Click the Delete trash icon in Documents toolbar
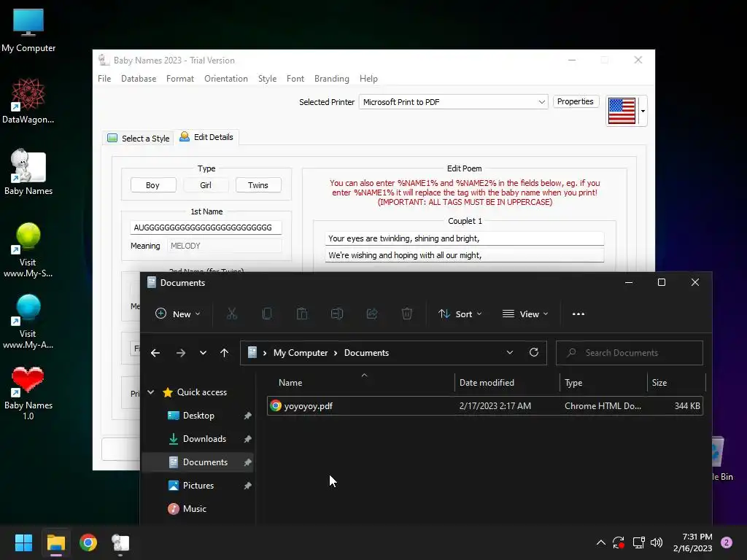 pos(407,314)
